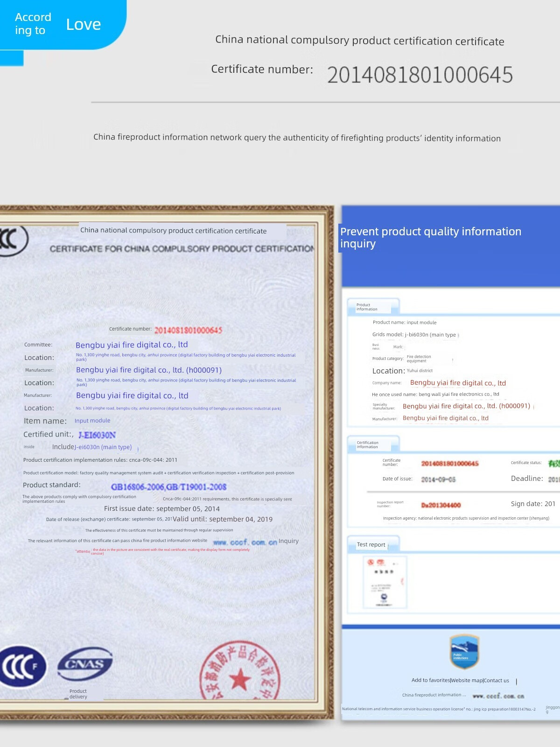Click the Public institutions shield badge
The height and width of the screenshot is (747, 560).
coord(464,651)
